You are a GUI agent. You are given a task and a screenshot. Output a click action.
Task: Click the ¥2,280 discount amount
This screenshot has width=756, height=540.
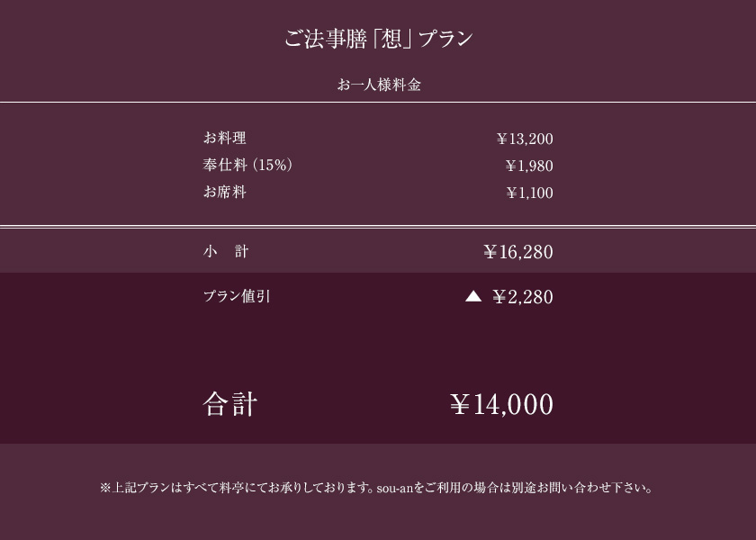tap(523, 297)
